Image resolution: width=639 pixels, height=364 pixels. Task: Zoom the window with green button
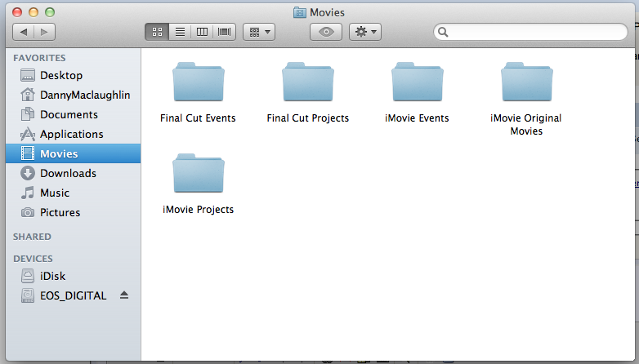click(50, 12)
